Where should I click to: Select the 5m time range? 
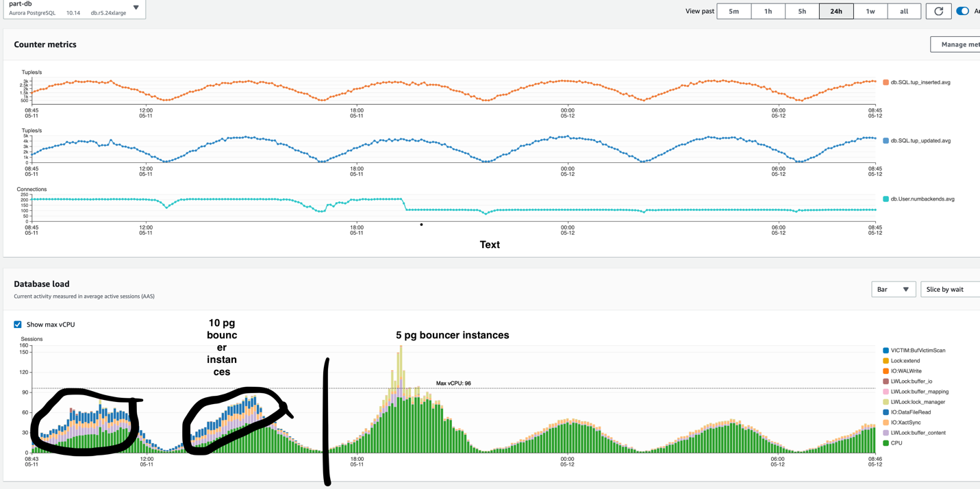(733, 11)
